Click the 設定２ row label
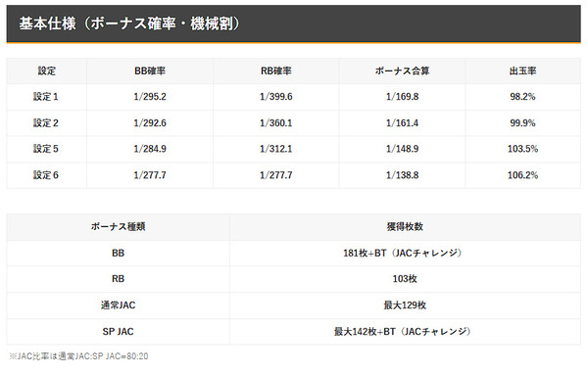The width and height of the screenshot is (588, 375). pos(46,122)
